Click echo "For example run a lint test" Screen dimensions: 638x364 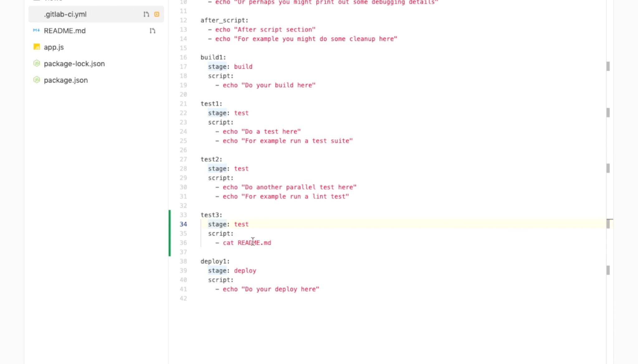pos(286,196)
